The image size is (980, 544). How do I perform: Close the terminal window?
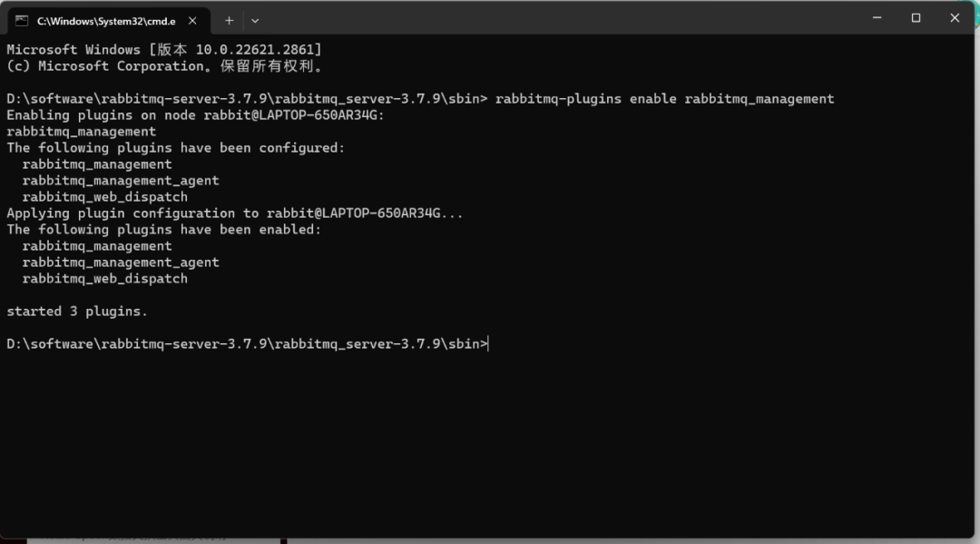[x=955, y=18]
